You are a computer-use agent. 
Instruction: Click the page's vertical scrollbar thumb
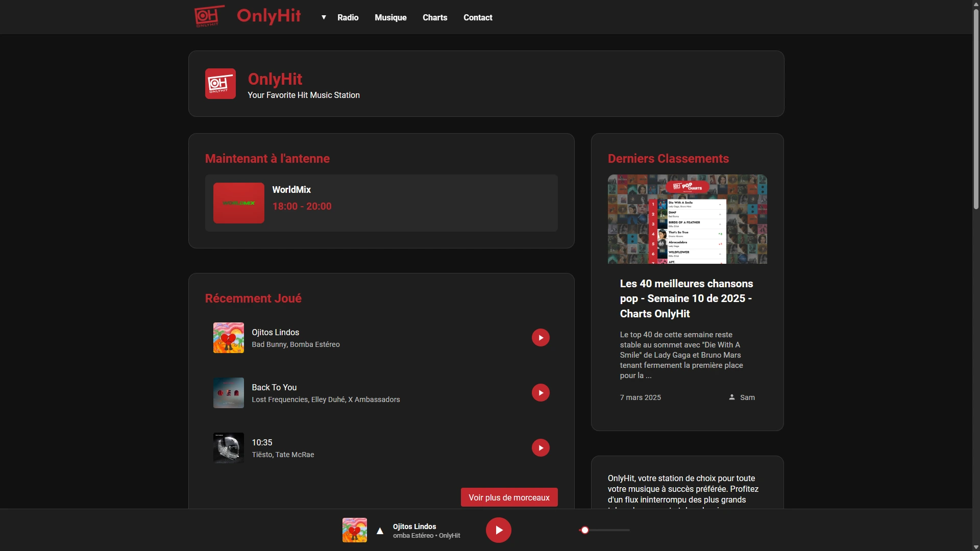976,109
